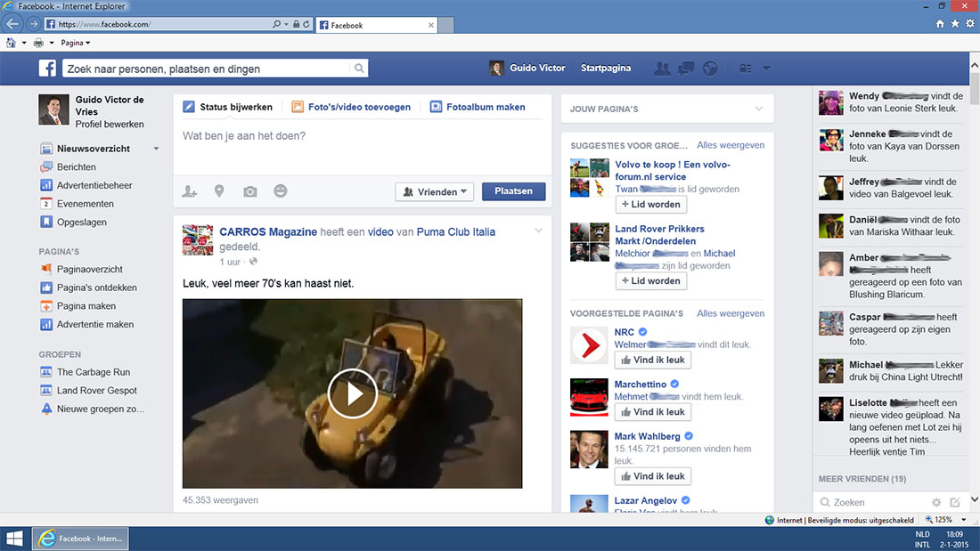Click the search magnifier icon in Facebook search bar

pos(359,68)
